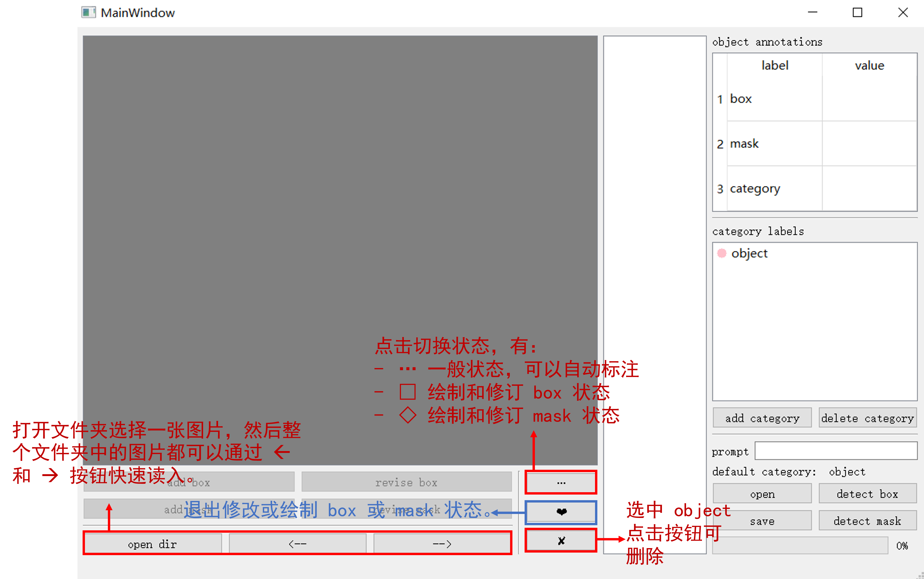This screenshot has width=924, height=579.
Task: Click the heart icon button
Action: pos(561,512)
